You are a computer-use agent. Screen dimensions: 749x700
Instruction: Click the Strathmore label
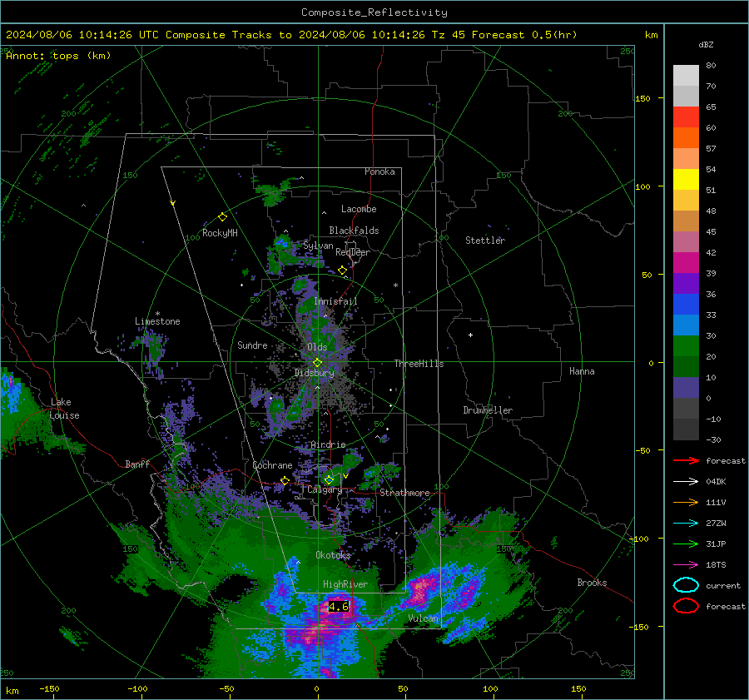pyautogui.click(x=404, y=493)
